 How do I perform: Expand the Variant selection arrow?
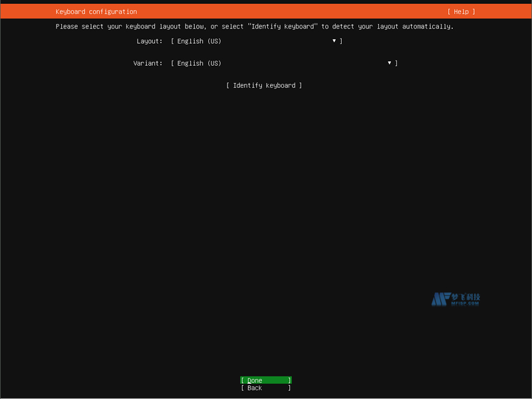click(389, 63)
